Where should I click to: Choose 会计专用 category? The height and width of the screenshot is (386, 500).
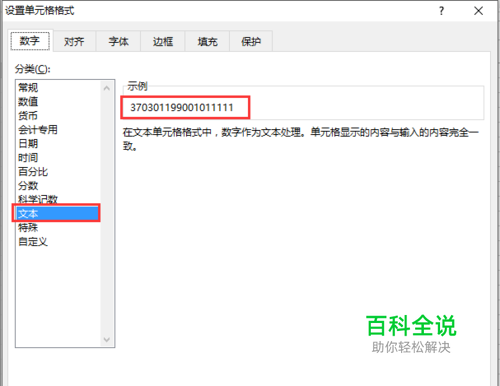(38, 130)
